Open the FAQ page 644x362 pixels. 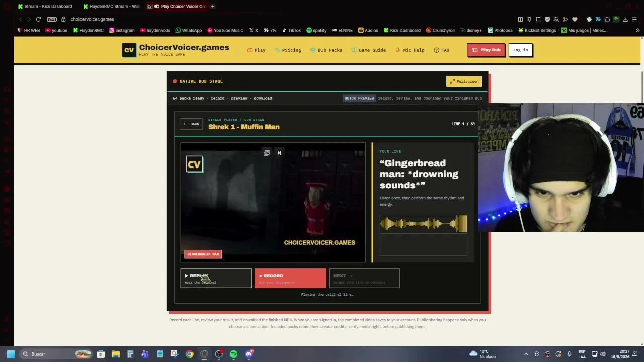[x=442, y=50]
